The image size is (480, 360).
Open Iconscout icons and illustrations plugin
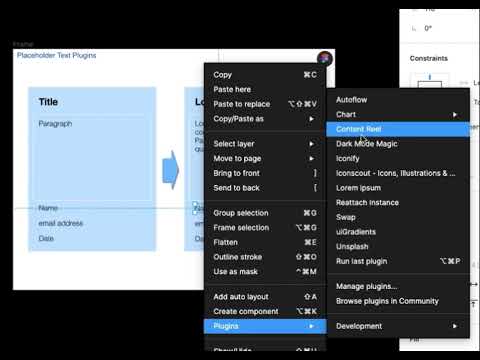(x=398, y=173)
